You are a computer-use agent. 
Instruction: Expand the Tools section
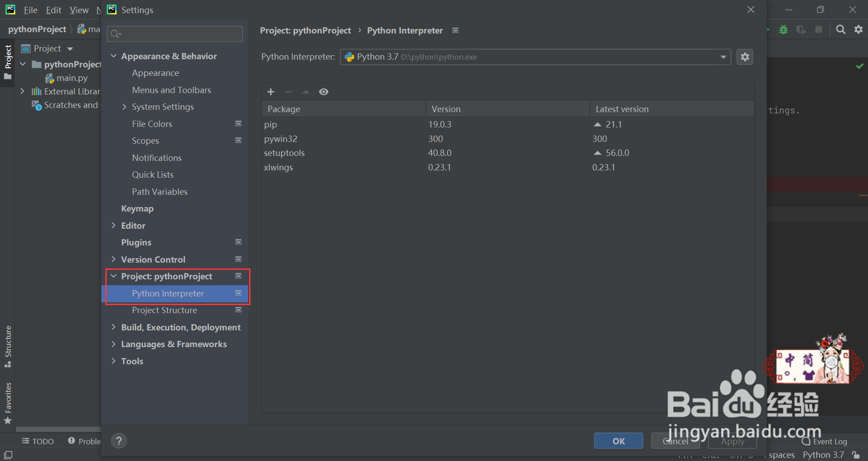pyautogui.click(x=113, y=361)
